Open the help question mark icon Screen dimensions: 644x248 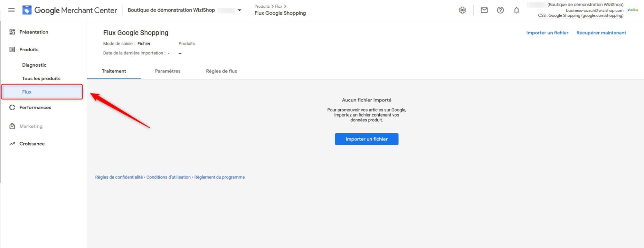[x=500, y=10]
